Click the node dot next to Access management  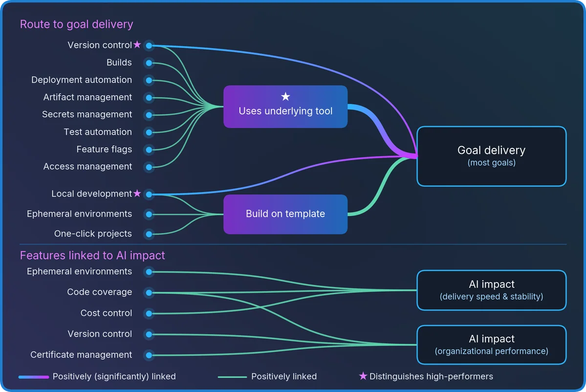click(x=149, y=167)
